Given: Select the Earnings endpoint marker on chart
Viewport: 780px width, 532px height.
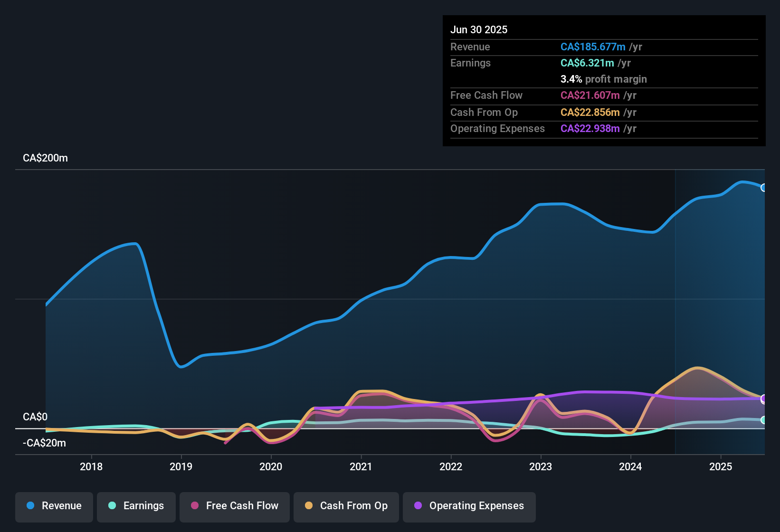Looking at the screenshot, I should point(764,420).
